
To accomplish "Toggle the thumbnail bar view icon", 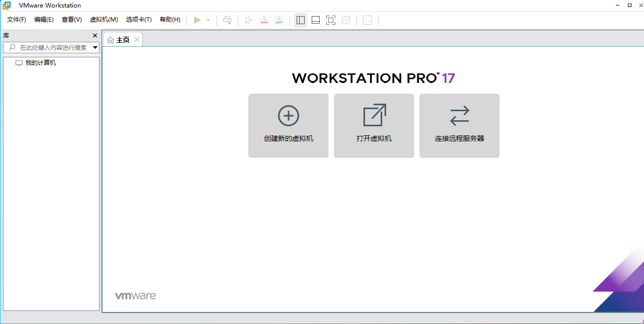I will coord(316,20).
